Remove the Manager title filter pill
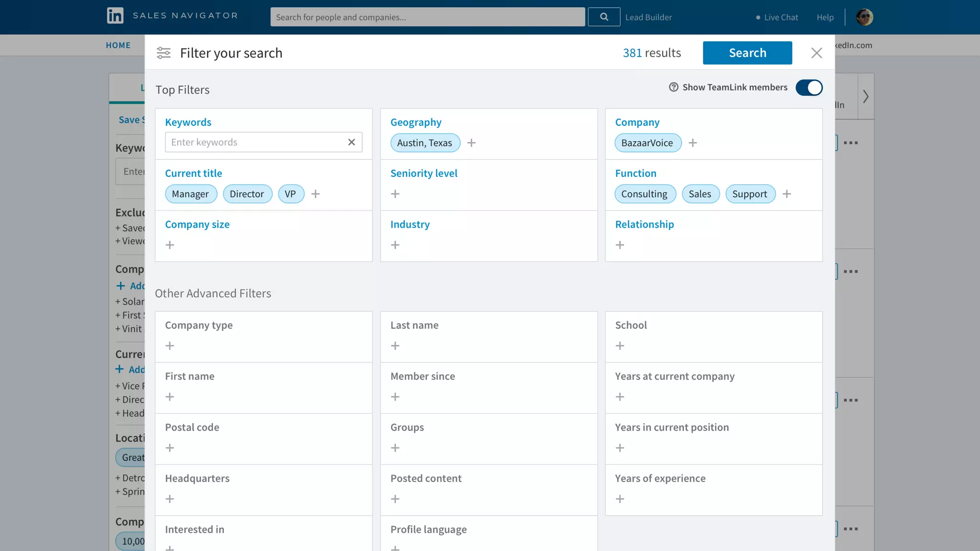The image size is (980, 551). 190,194
